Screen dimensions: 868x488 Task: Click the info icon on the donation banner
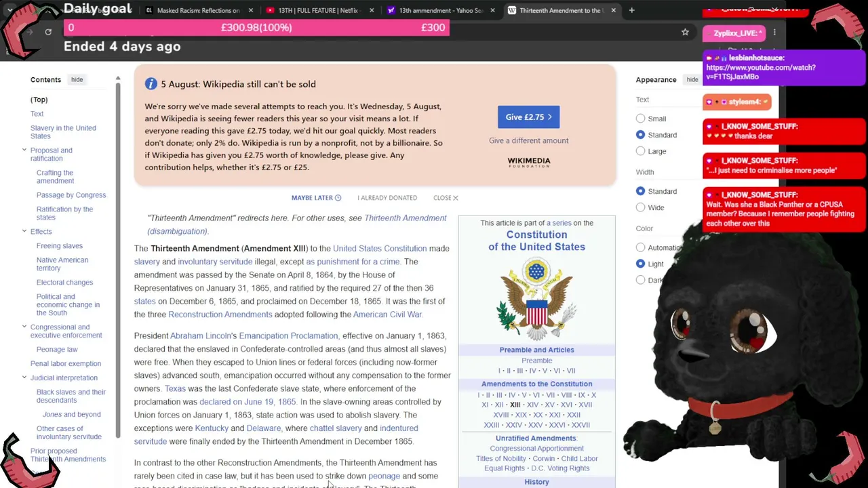pos(151,84)
